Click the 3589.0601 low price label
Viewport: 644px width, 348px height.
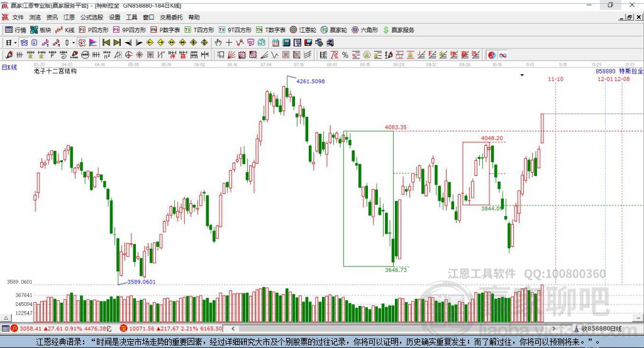142,281
